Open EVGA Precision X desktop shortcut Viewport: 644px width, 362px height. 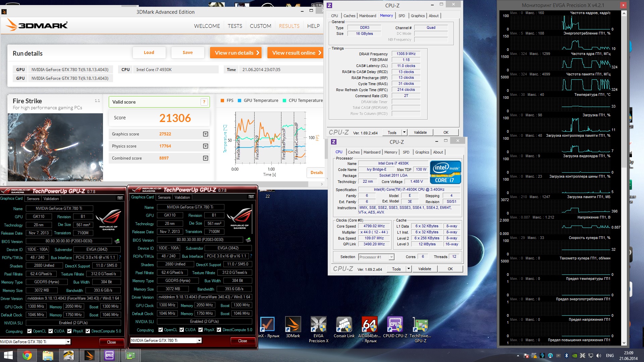318,330
